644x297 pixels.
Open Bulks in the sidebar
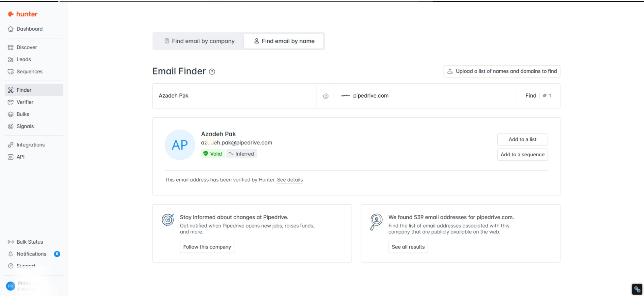34,114
